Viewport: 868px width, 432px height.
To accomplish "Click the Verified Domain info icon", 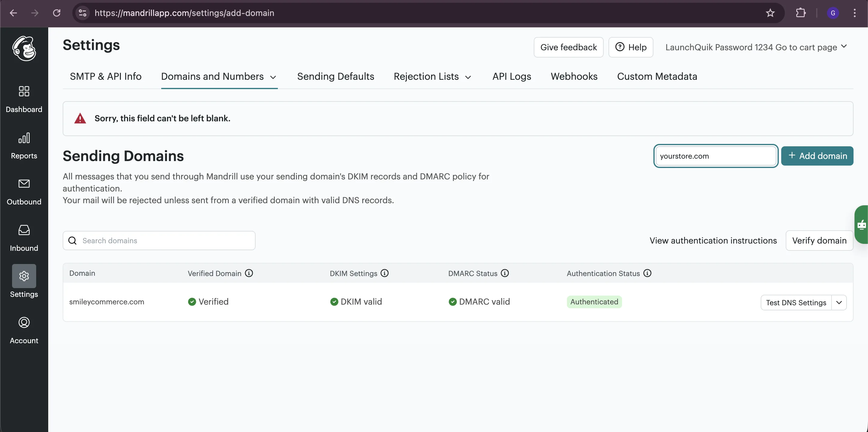I will click(x=249, y=273).
